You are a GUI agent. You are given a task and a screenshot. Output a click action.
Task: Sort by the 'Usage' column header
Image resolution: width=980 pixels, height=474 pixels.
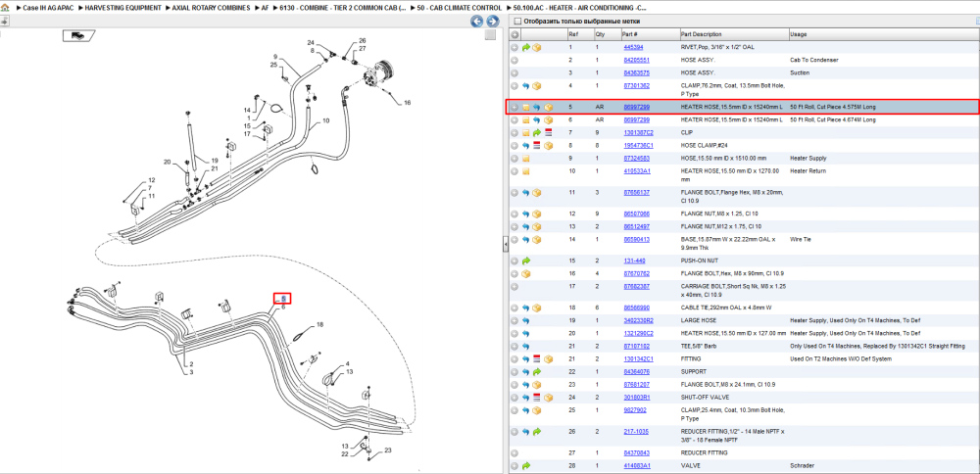coord(798,34)
